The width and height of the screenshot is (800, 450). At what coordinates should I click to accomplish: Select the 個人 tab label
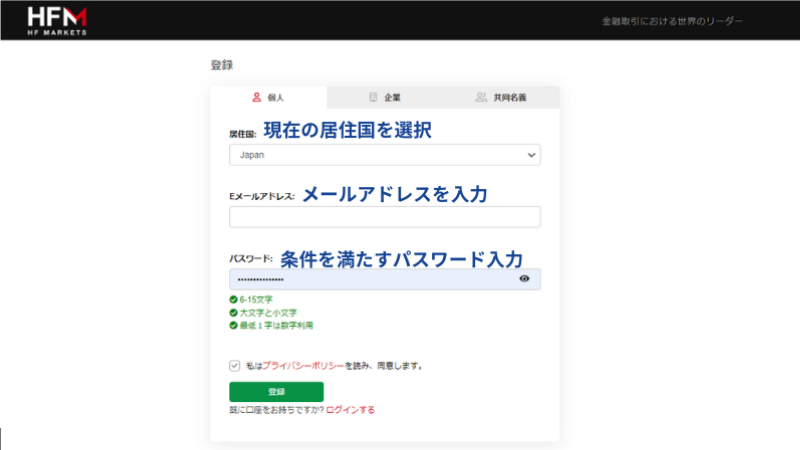[276, 98]
